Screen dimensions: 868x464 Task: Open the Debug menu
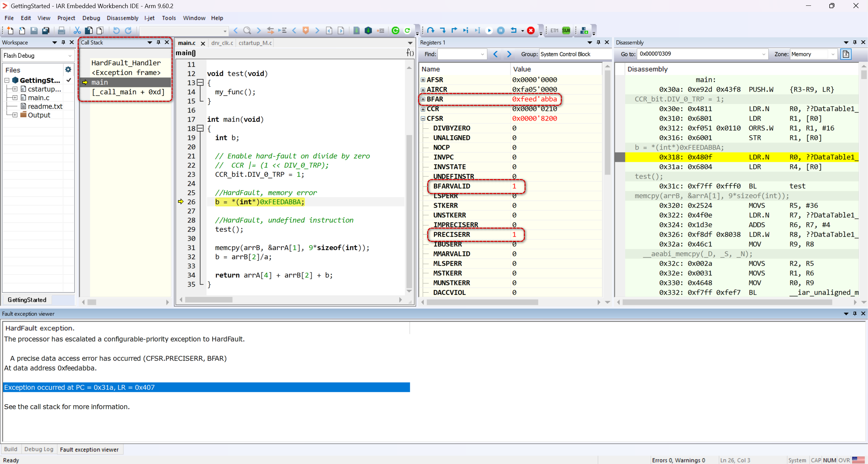tap(91, 18)
